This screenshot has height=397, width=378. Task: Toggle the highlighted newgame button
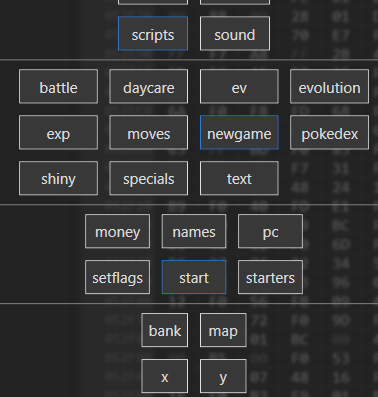point(239,132)
